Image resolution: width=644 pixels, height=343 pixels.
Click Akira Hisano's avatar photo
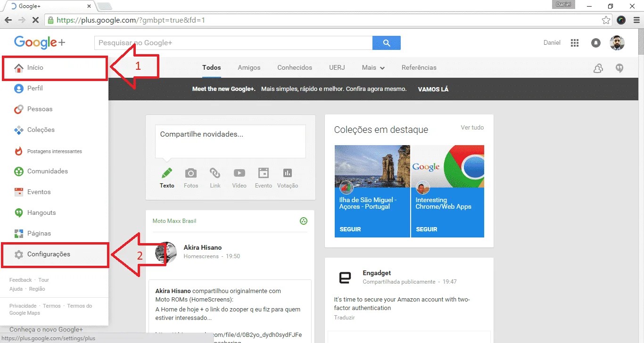166,252
